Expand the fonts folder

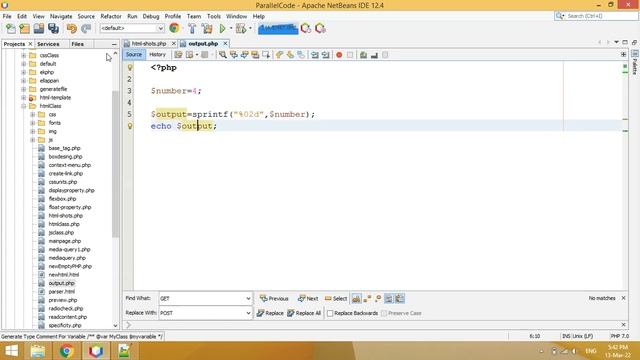coord(33,123)
